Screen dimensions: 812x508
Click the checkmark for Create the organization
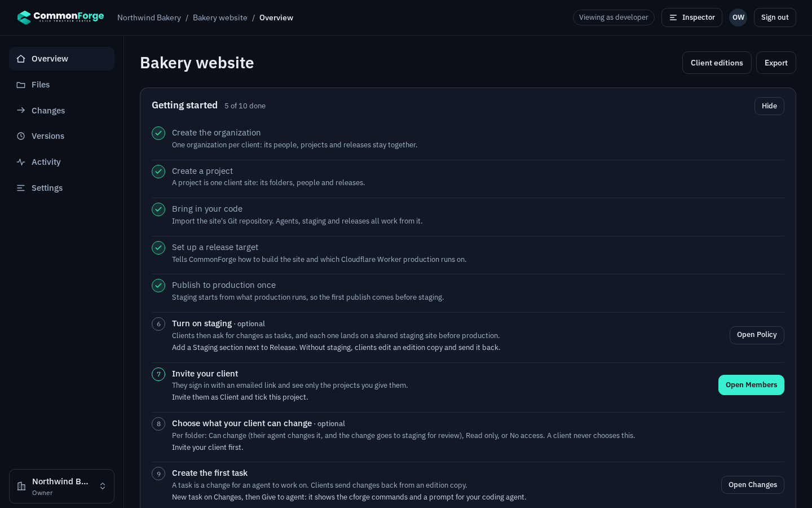[158, 133]
